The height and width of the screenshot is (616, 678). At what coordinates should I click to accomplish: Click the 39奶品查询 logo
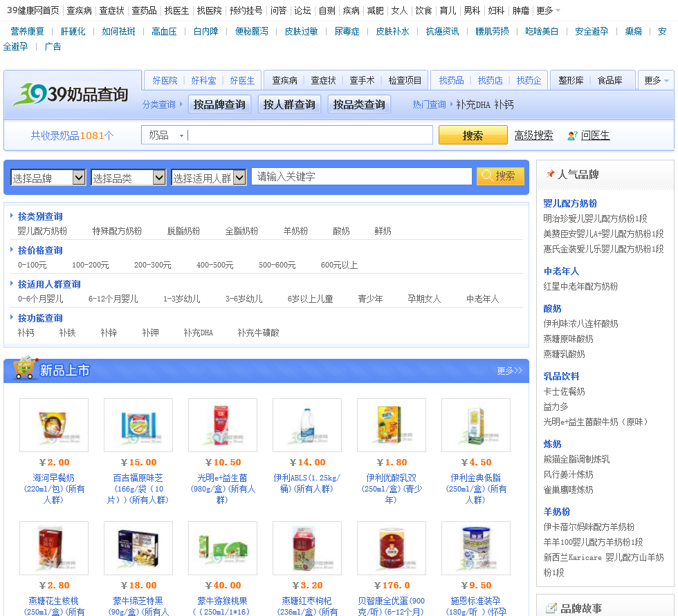(x=70, y=94)
